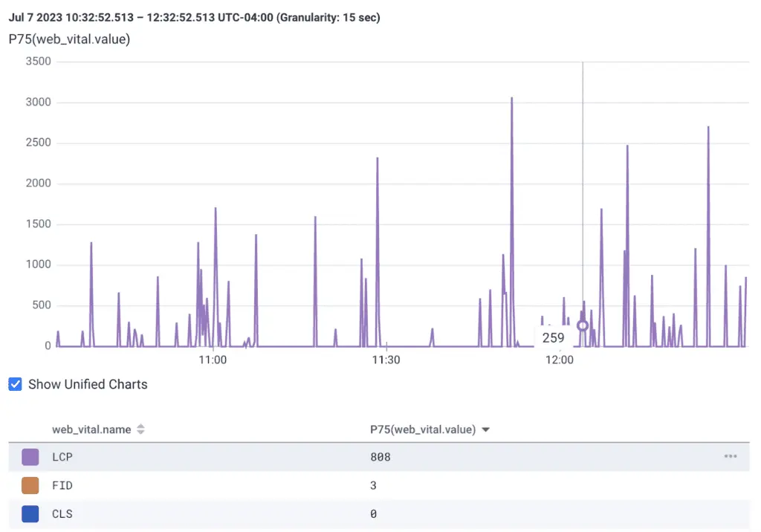Viewport: 761px width, 532px height.
Task: Click the Jul 7 2023 time range header
Action: pyautogui.click(x=195, y=17)
